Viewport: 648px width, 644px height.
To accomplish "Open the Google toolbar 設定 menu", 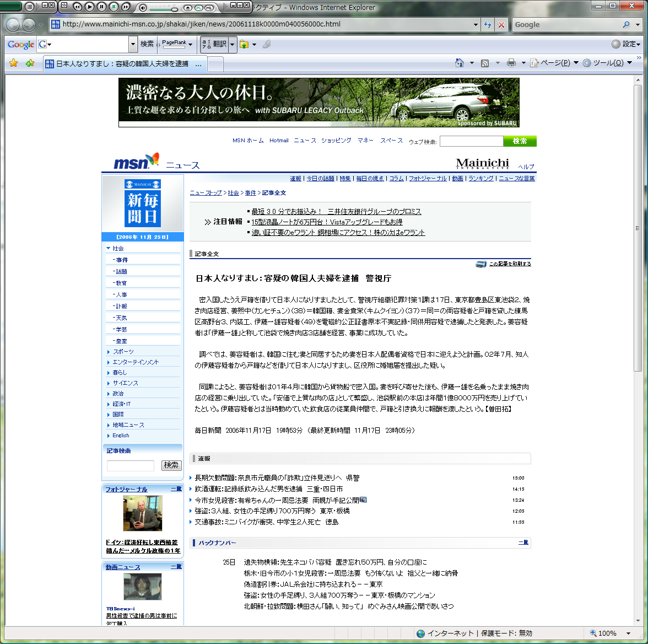I will (626, 44).
